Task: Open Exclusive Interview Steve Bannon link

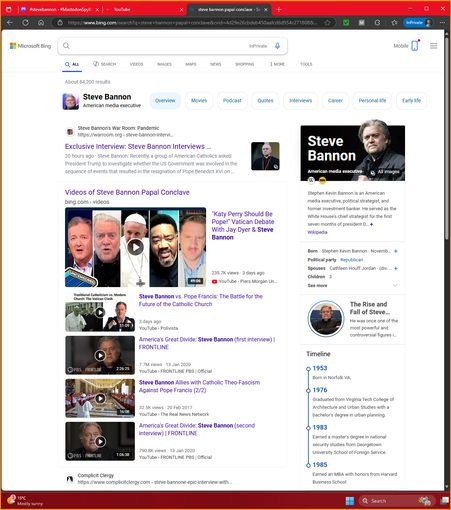Action: (138, 146)
